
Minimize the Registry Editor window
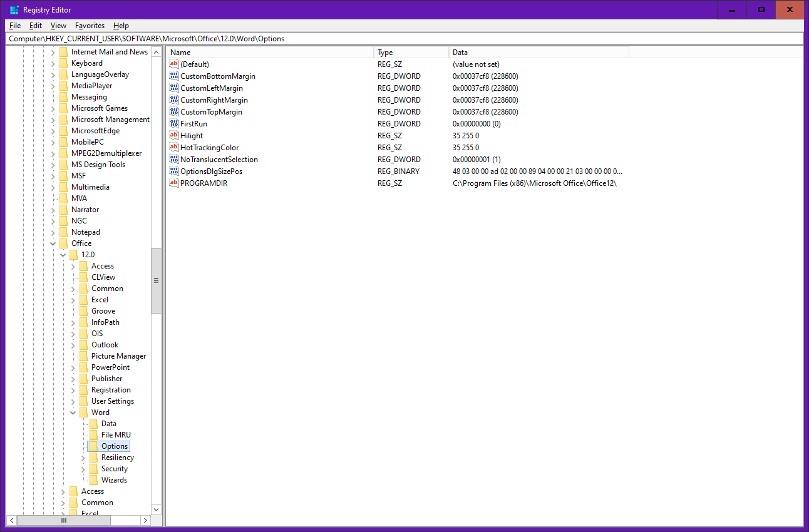(732, 9)
